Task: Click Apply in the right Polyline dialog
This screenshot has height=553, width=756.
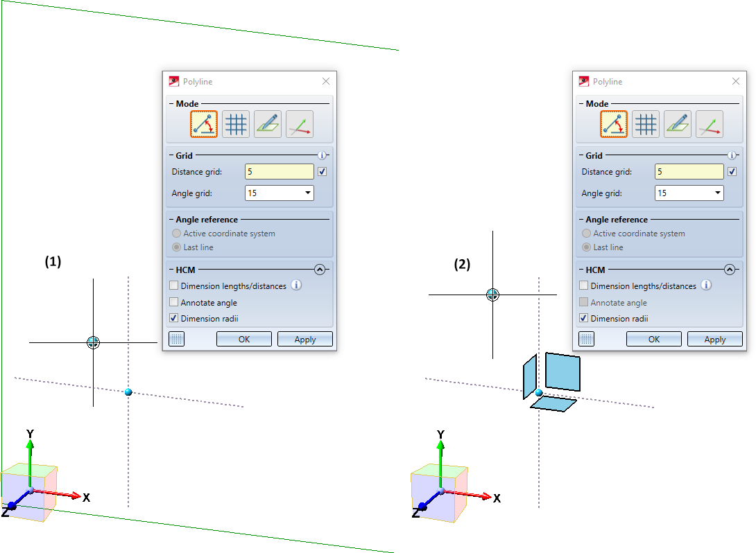Action: (714, 339)
